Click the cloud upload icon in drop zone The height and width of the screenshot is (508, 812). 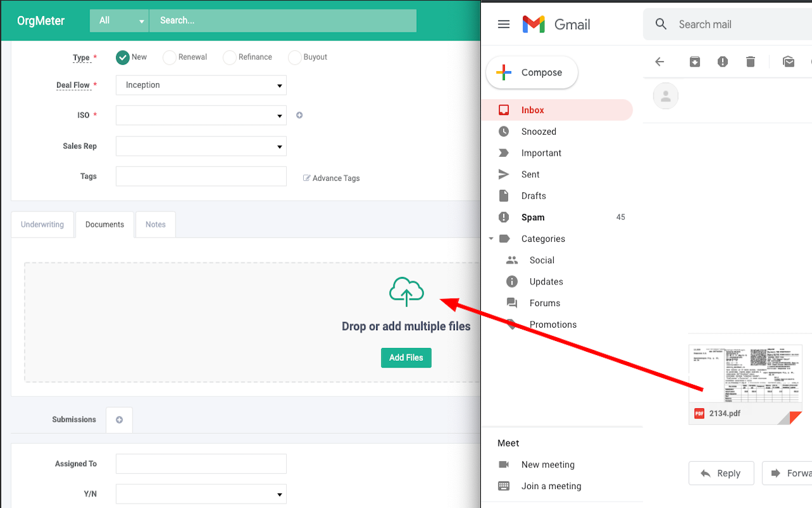[x=406, y=292]
